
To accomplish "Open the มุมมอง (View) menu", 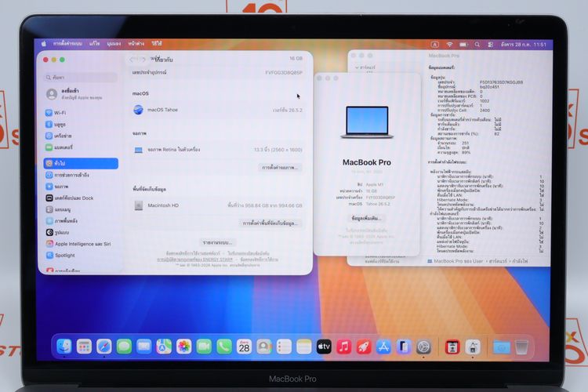I will [114, 44].
